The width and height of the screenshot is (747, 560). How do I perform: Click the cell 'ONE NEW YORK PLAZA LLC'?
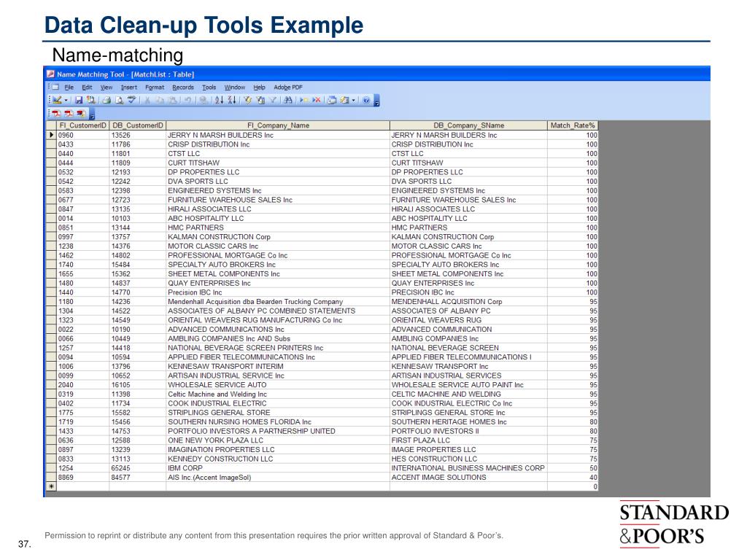point(278,440)
